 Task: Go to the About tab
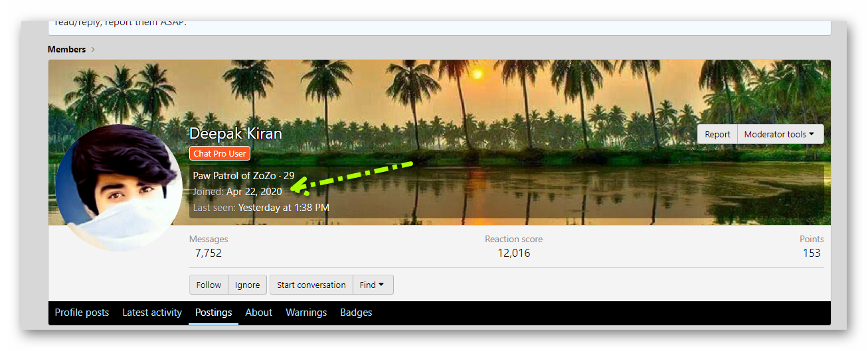click(258, 313)
